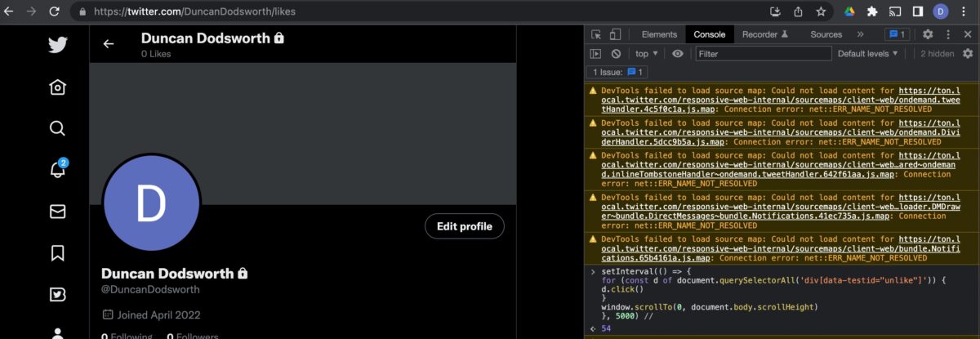Switch to the Sources tab
The height and width of the screenshot is (339, 980).
pyautogui.click(x=826, y=34)
